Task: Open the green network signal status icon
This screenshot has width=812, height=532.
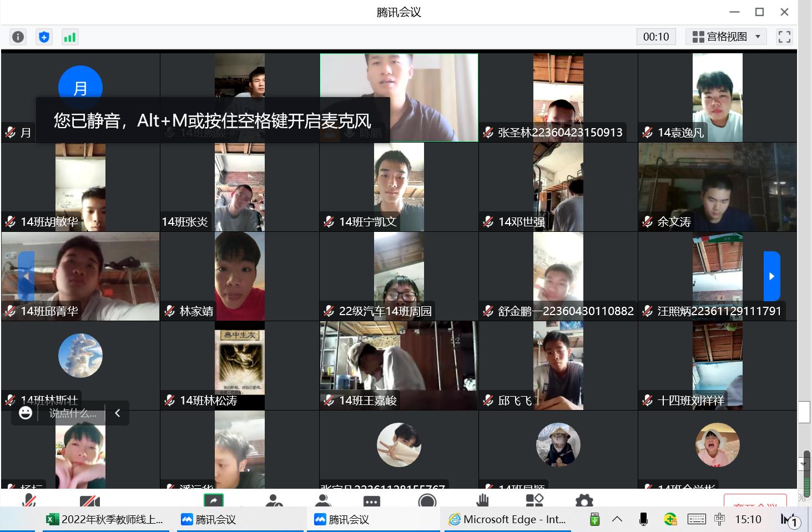Action: click(69, 37)
